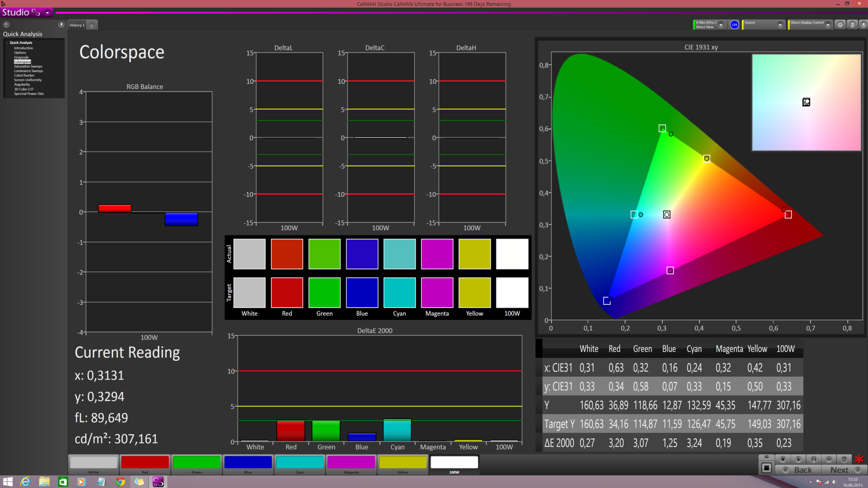
Task: Open the Source dropdown
Action: pos(780,25)
